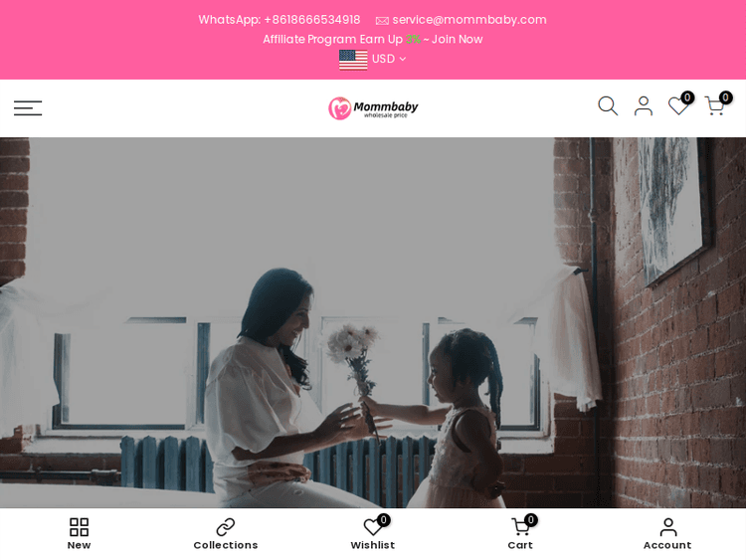Open the header wishlist heart icon
Screen dimensions: 746x560
pyautogui.click(x=679, y=105)
